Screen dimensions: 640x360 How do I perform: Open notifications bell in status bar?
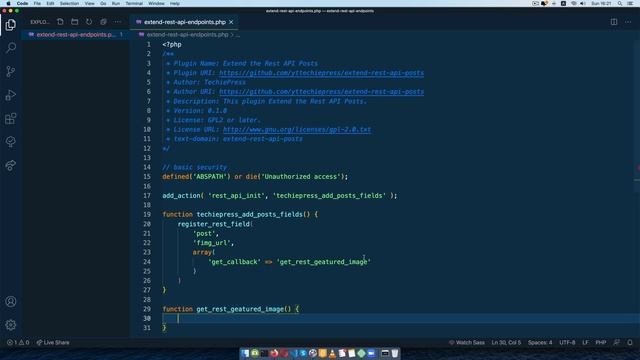(630, 342)
